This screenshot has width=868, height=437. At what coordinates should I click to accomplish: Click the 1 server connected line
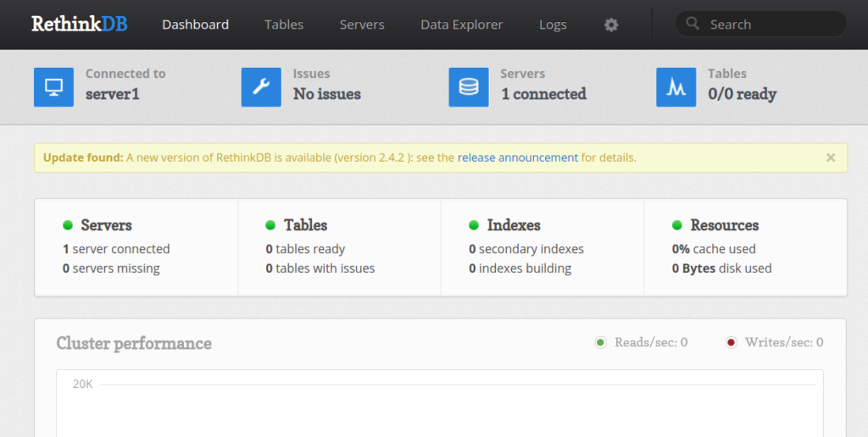coord(116,249)
